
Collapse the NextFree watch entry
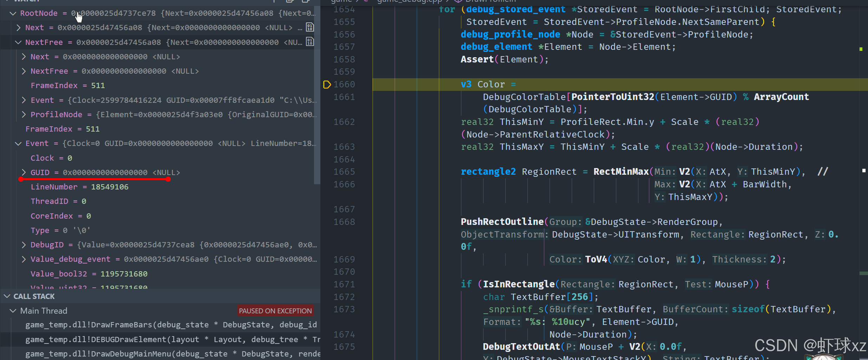[x=18, y=42]
